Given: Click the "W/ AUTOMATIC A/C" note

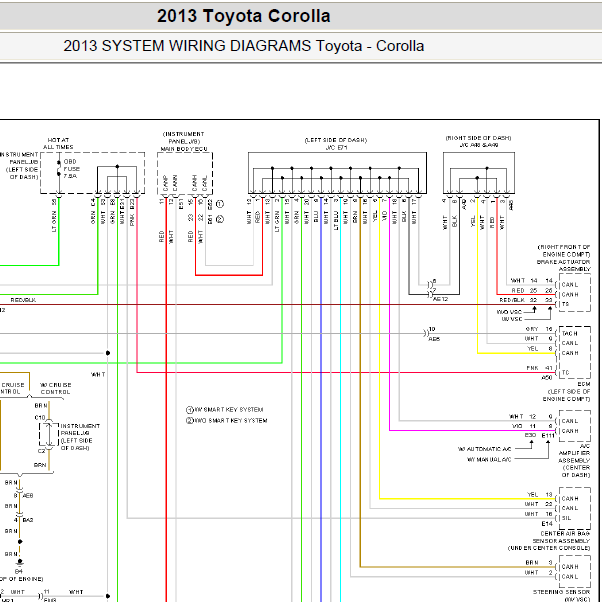Looking at the screenshot, I should point(484,449).
